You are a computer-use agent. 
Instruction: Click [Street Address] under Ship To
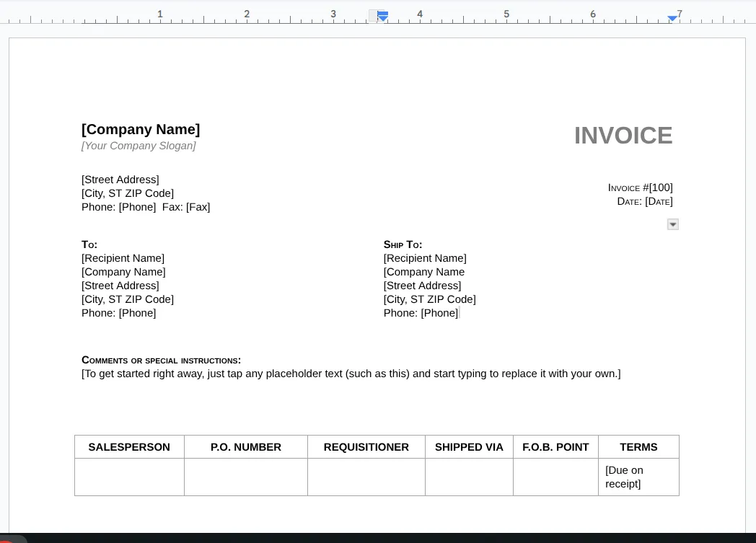tap(422, 286)
